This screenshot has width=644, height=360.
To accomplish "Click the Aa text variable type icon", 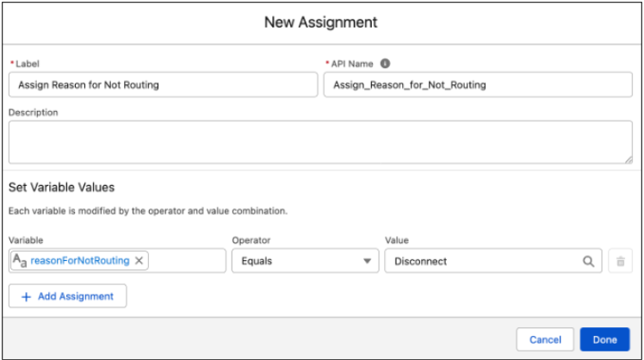I will (20, 261).
